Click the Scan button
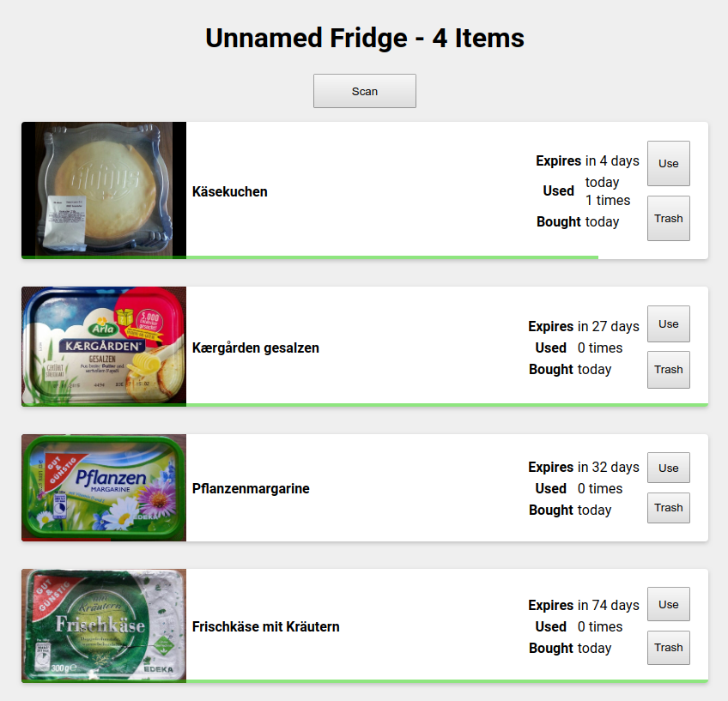This screenshot has width=728, height=701. tap(364, 90)
